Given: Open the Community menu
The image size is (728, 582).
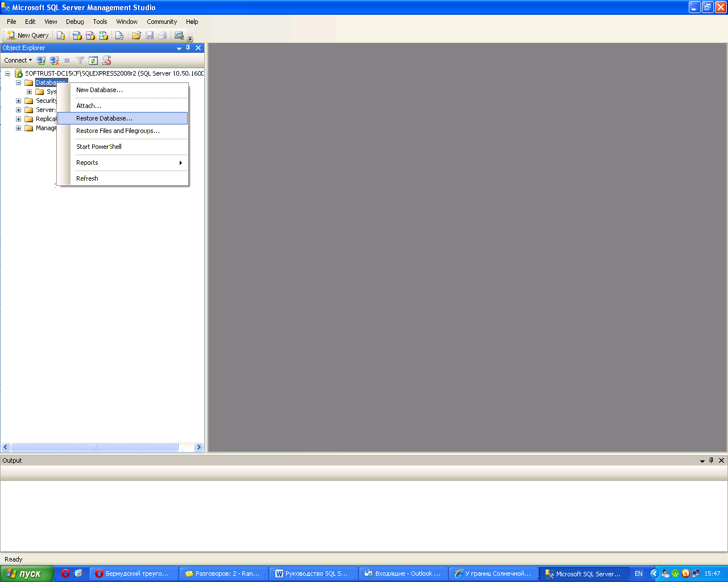Looking at the screenshot, I should 162,22.
